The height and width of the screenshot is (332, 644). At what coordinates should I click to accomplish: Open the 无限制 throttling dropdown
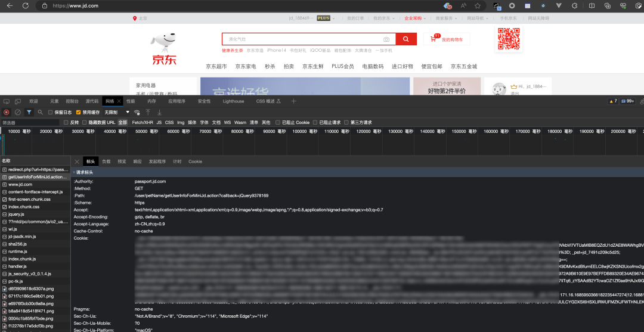point(117,112)
